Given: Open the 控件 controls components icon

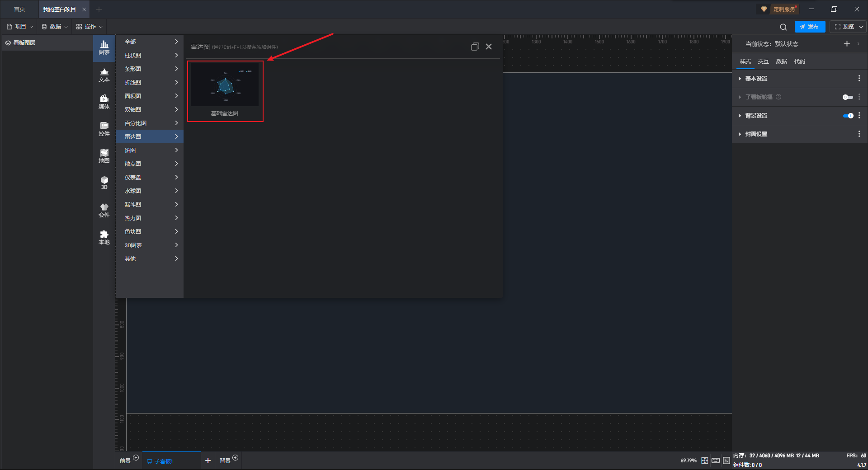Looking at the screenshot, I should coord(104,129).
